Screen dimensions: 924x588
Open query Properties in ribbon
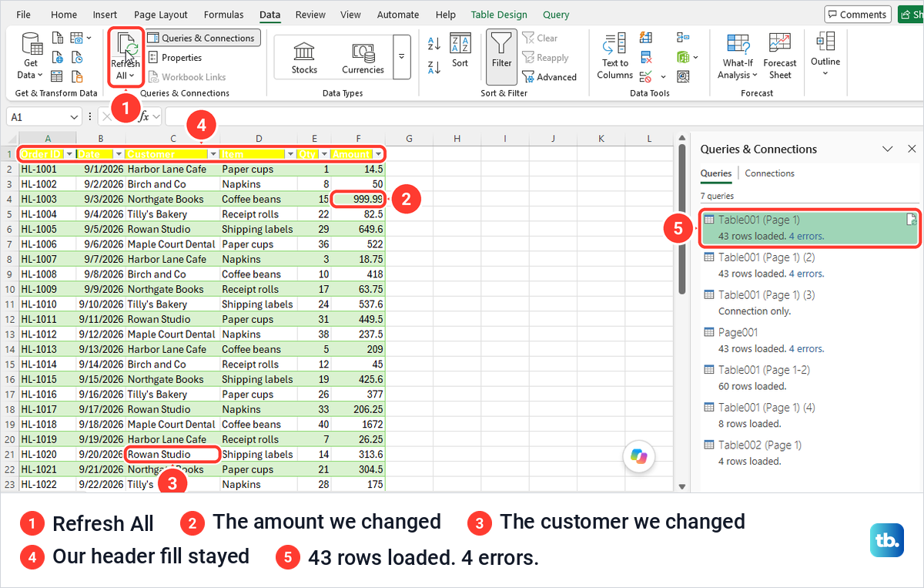pyautogui.click(x=174, y=58)
